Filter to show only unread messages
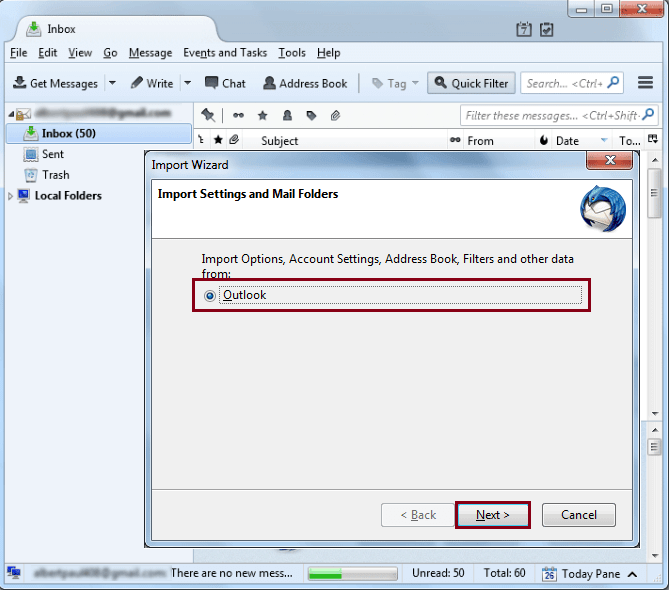Image resolution: width=669 pixels, height=590 pixels. [238, 115]
